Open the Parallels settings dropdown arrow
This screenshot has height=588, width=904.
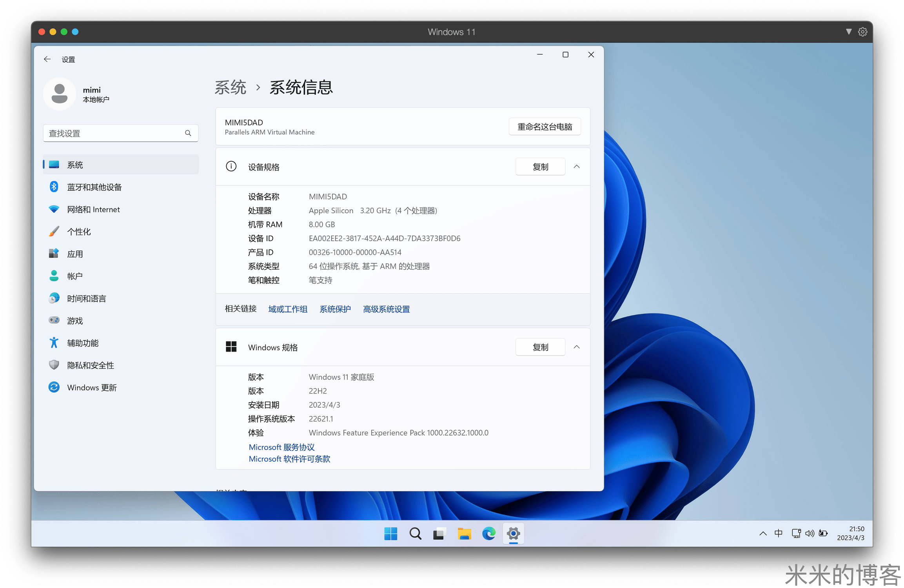tap(848, 32)
